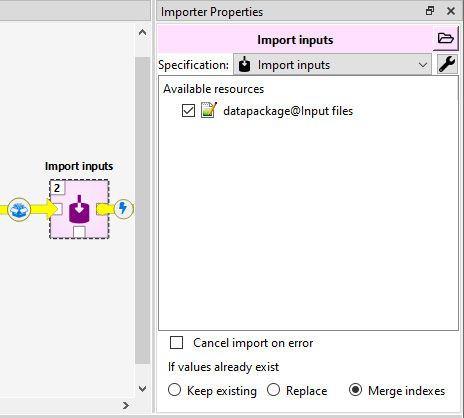Open the Importer project directory folder icon
Image resolution: width=464 pixels, height=418 pixels.
446,39
